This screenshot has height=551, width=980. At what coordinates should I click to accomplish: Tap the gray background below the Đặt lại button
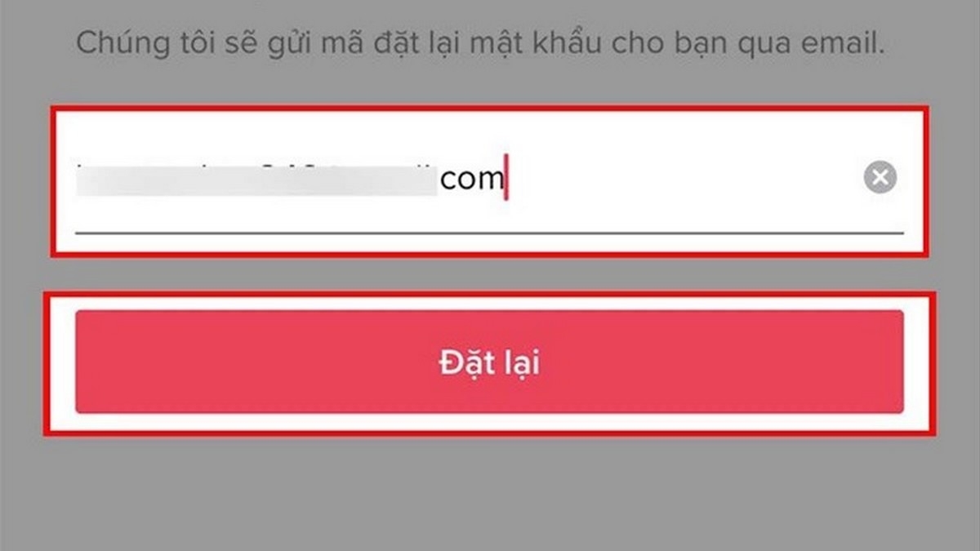(x=489, y=490)
